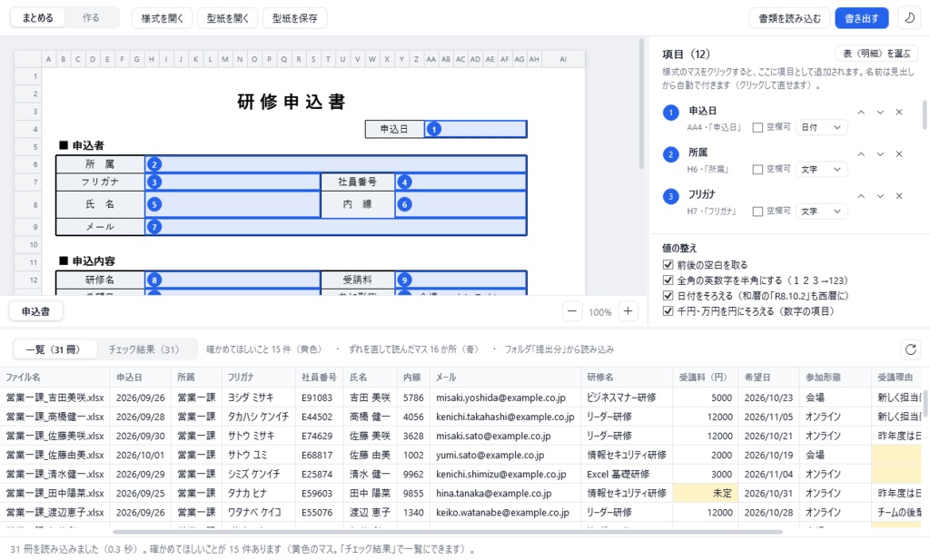Toggle 空欄可 for 申込日 item
Viewport: 930px width, 560px height.
757,127
